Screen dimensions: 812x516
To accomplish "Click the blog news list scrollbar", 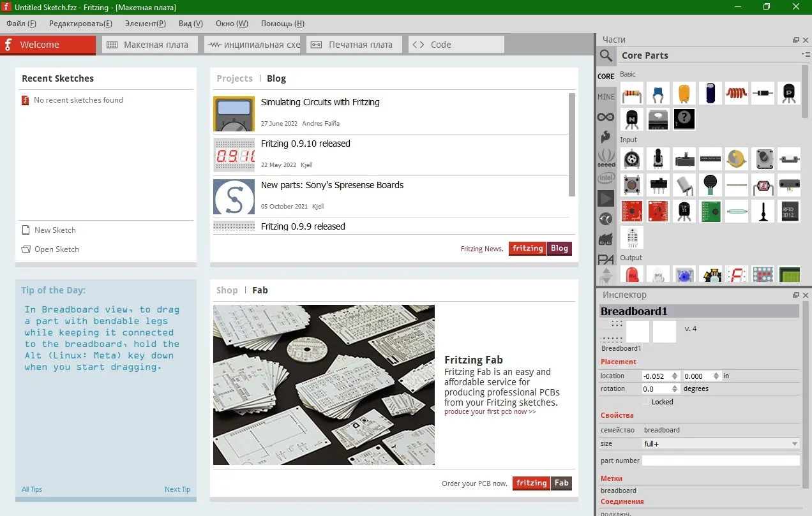I will pos(572,145).
